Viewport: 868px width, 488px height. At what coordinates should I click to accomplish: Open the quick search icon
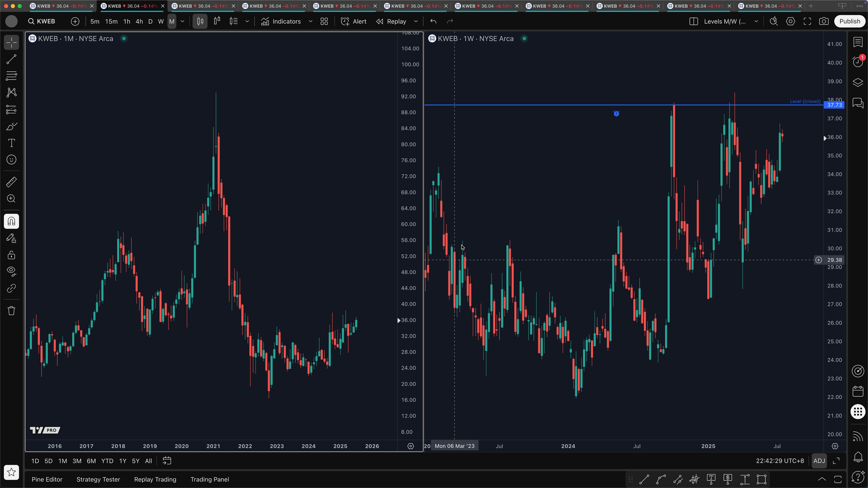(774, 21)
